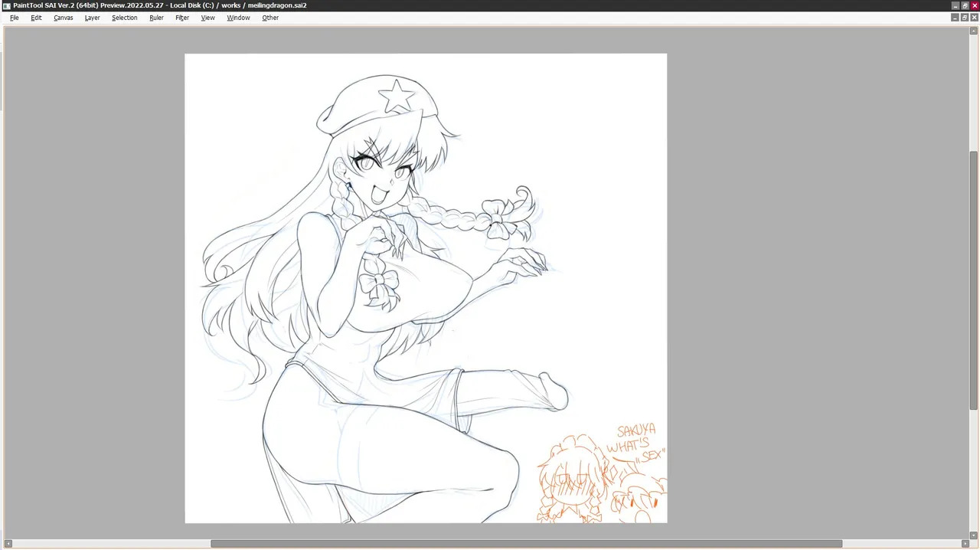Click the scroll left arrow on horizontal scrollbar
The image size is (980, 550).
pos(8,544)
